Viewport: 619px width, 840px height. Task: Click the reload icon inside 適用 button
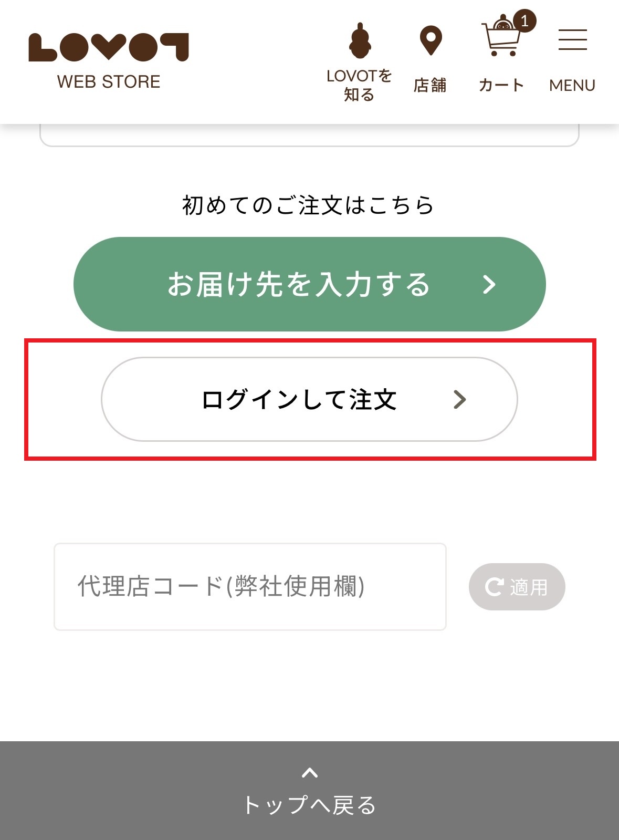(494, 587)
